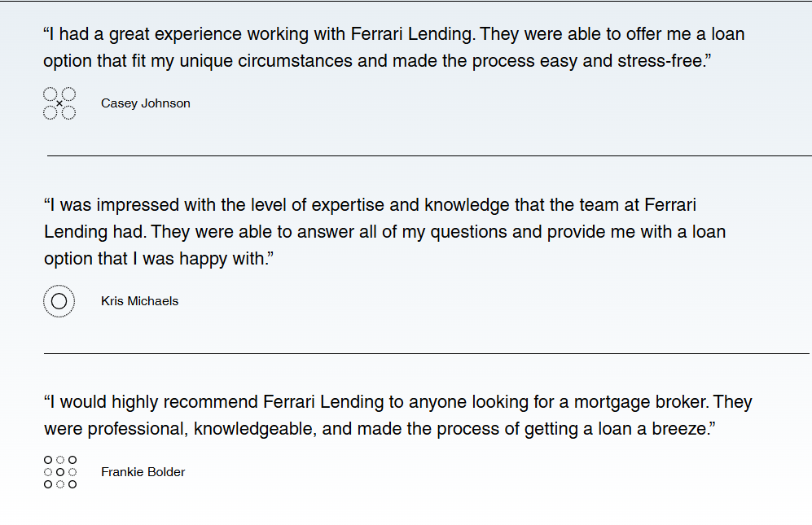
Task: Click the testimonial starting "I was impressed with"
Action: 384,231
